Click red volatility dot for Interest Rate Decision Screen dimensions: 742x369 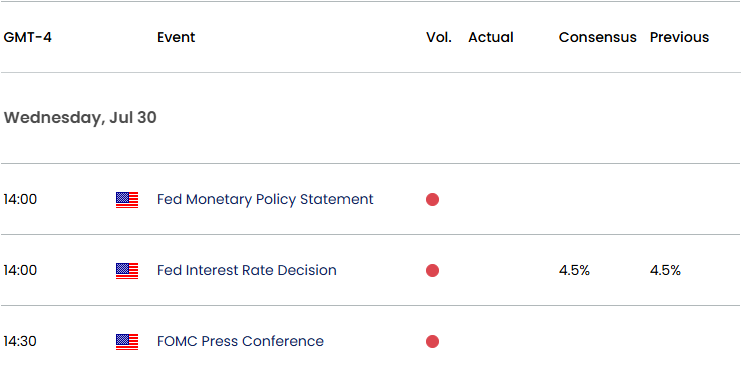(432, 271)
